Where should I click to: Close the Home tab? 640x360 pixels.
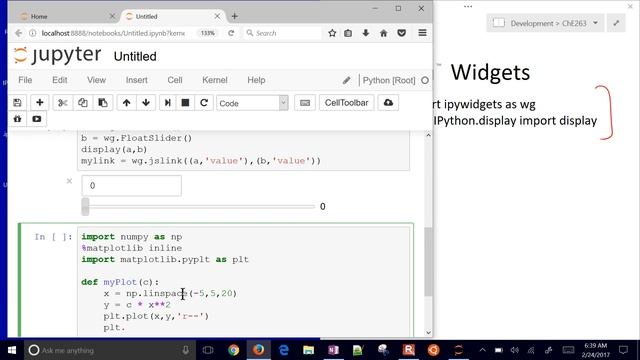click(x=112, y=16)
